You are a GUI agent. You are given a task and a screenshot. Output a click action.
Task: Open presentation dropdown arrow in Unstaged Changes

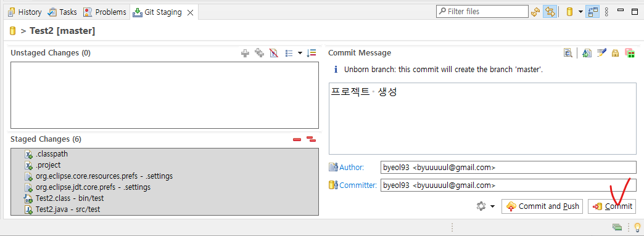pyautogui.click(x=300, y=53)
